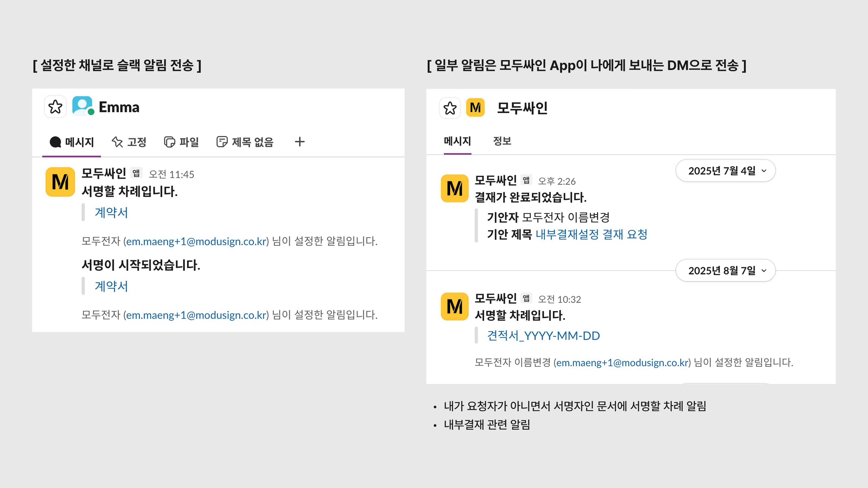Click 결재가 완료되었습니다. message text
Image resolution: width=868 pixels, height=488 pixels.
pos(531,197)
